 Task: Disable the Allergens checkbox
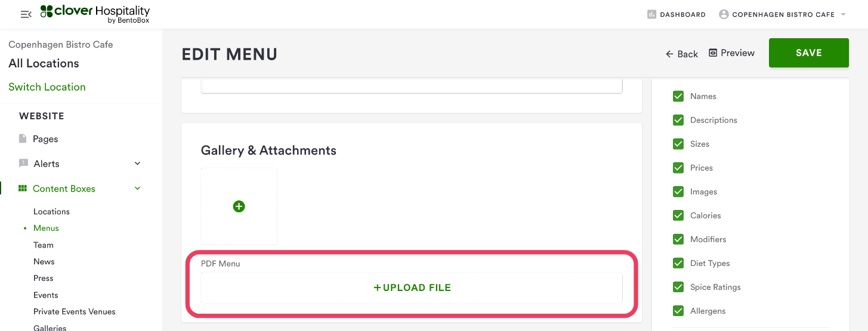pos(678,311)
